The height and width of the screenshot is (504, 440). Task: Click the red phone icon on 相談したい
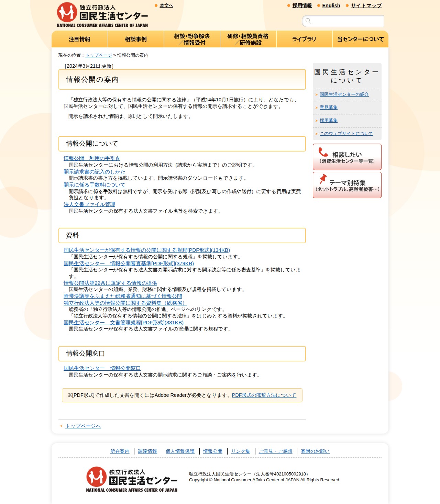coord(323,152)
